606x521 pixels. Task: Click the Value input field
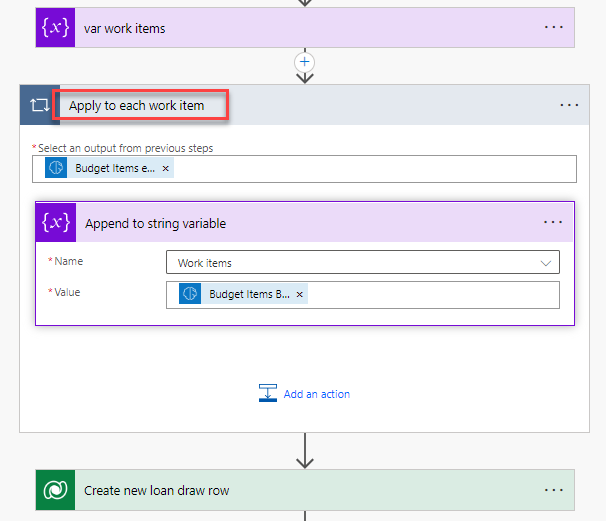coord(430,295)
